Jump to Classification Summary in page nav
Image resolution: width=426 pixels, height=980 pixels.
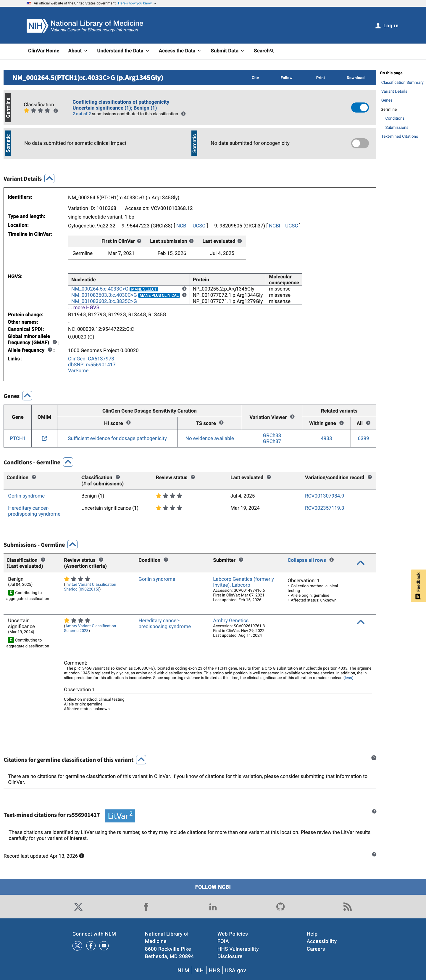pyautogui.click(x=402, y=83)
